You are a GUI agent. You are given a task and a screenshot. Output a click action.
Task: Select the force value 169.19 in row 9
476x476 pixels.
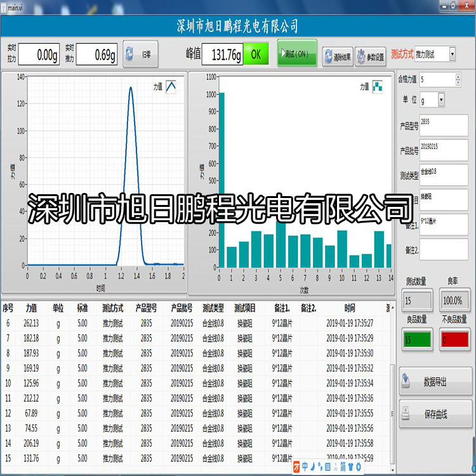click(31, 368)
